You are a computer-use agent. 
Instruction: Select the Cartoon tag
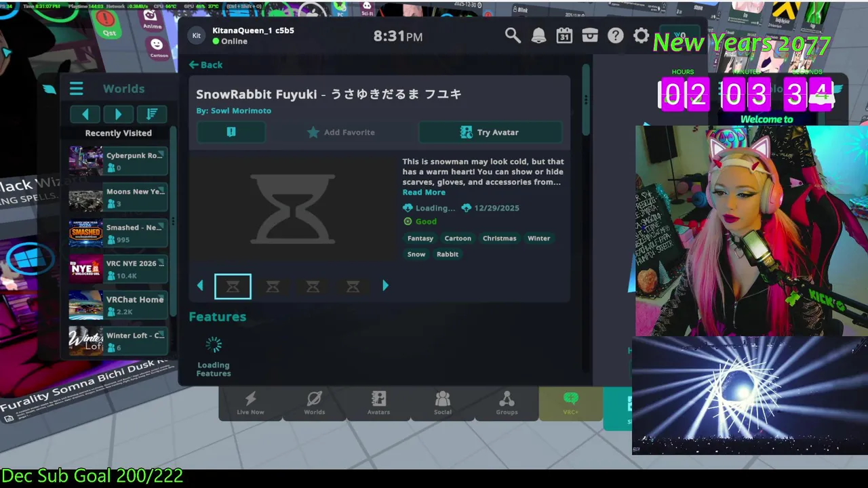click(x=458, y=239)
